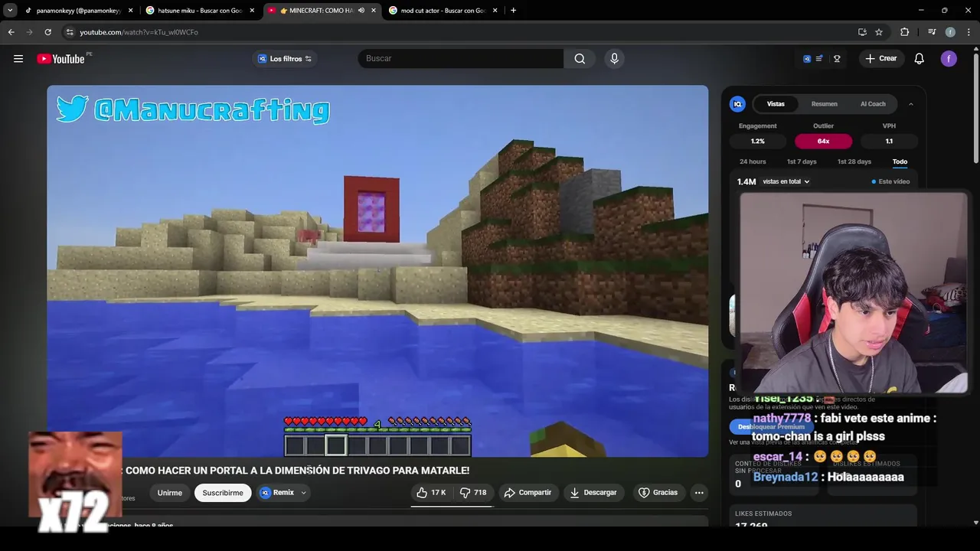
Task: Choose 1st 7 days range
Action: [x=802, y=161]
